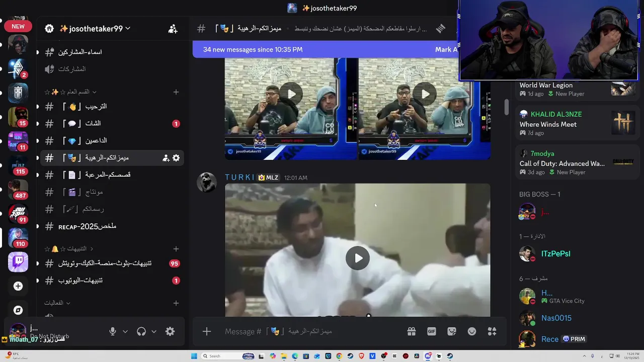Open تنبيهات-اليوتيوب channel

click(112, 281)
